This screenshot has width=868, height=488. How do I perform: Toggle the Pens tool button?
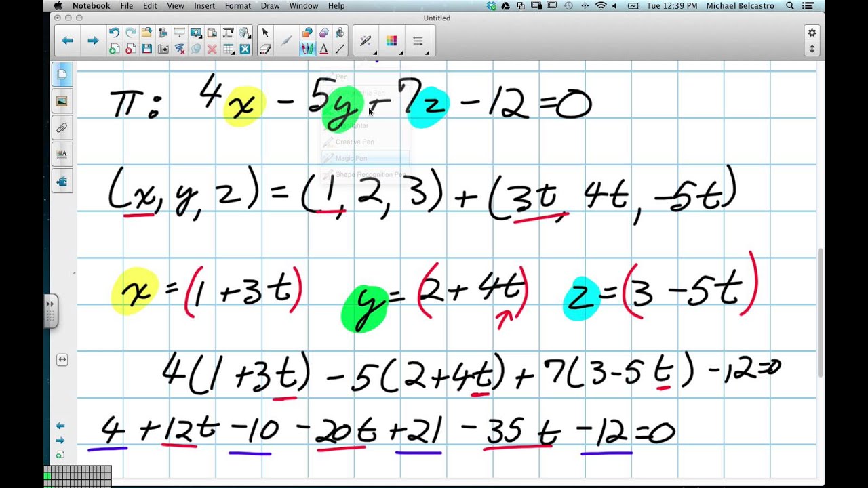(x=307, y=49)
